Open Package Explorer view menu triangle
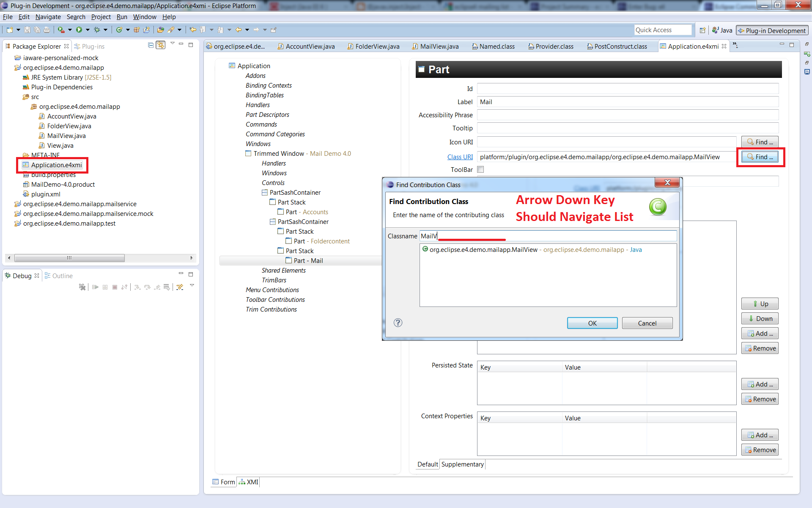Viewport: 812px width, 508px height. 173,43
